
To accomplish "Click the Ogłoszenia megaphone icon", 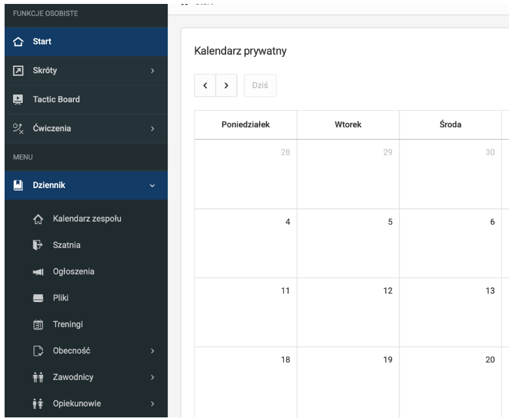I will tap(38, 272).
